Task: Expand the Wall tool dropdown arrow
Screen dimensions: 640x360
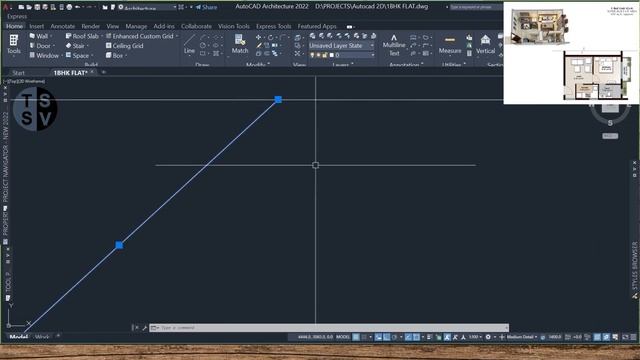Action: click(51, 36)
